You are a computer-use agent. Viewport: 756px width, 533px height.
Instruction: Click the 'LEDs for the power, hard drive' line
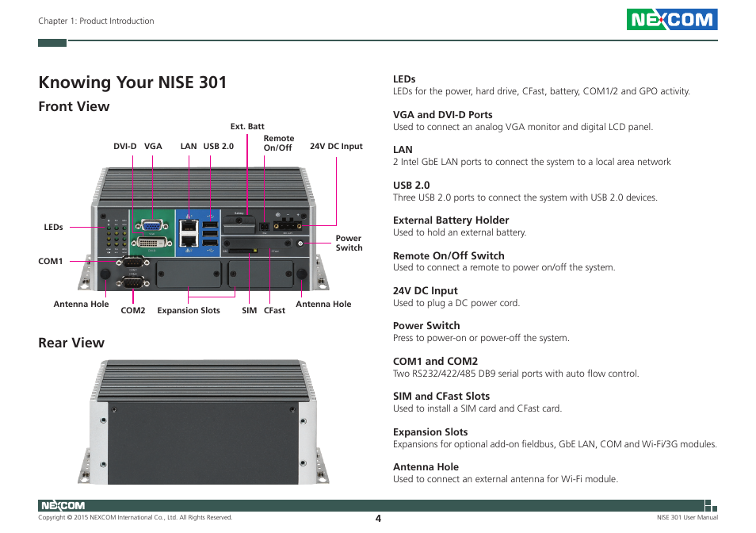click(x=541, y=91)
